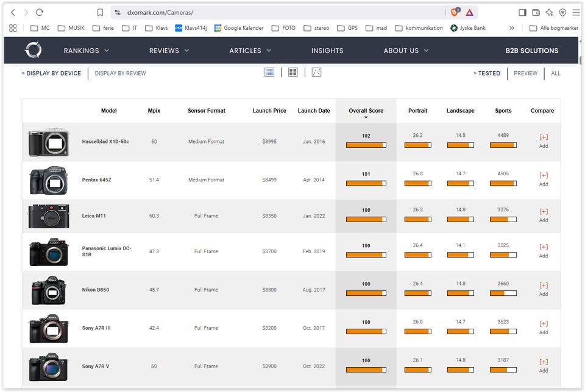Open the Klavs414j DSM bookmark
Image resolution: width=585 pixels, height=392 pixels.
(x=191, y=28)
